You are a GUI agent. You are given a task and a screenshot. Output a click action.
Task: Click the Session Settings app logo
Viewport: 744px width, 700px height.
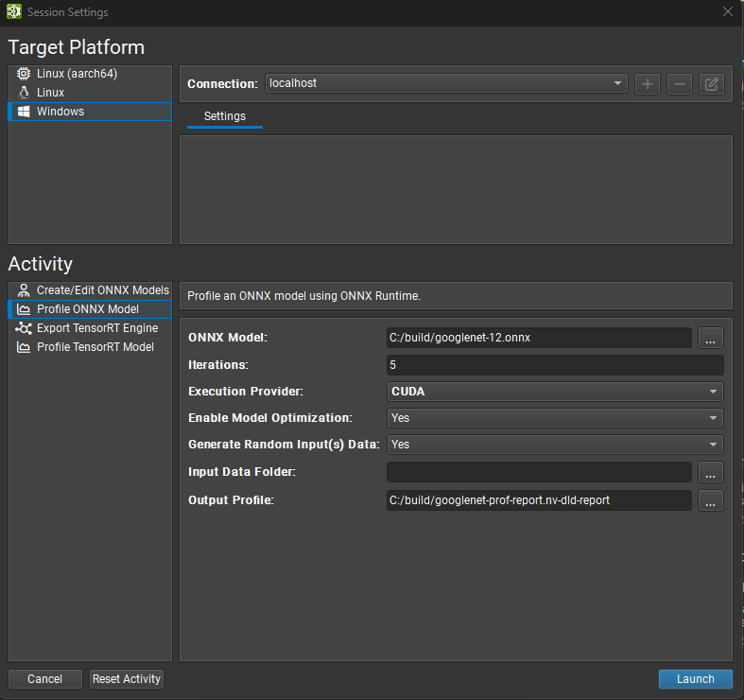[x=14, y=11]
